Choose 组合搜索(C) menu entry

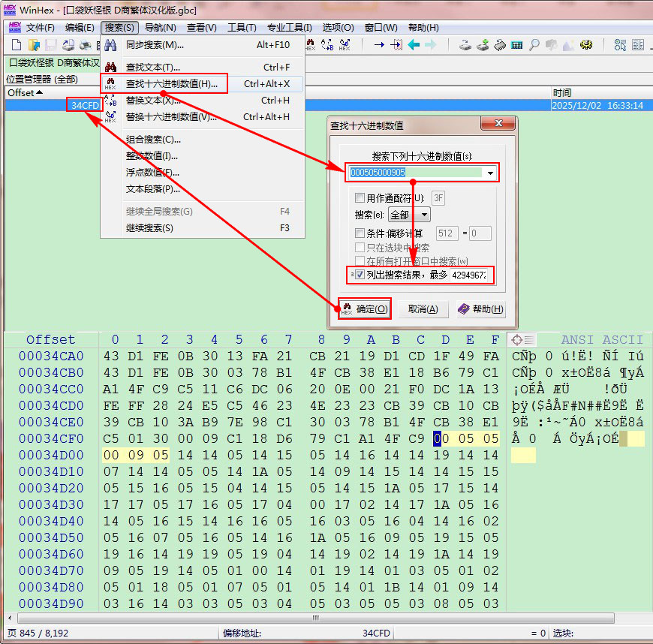203,139
